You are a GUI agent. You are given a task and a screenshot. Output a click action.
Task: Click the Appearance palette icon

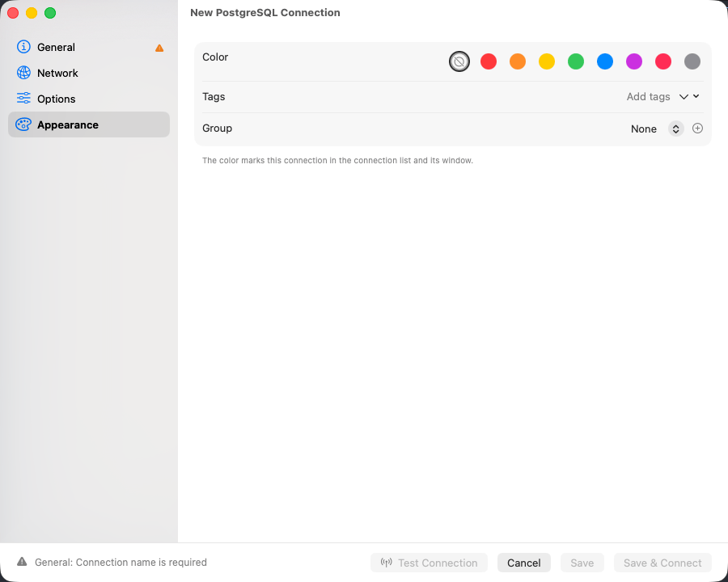tap(23, 124)
